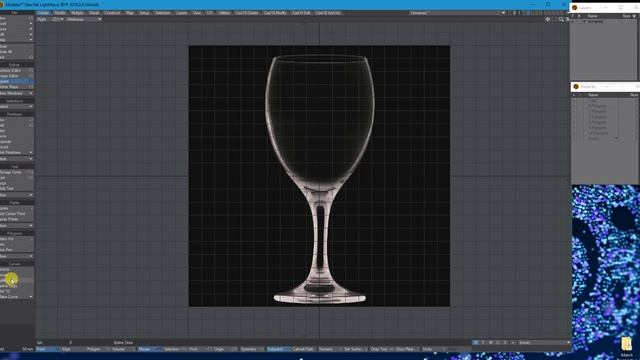
Task: Open the Numeric panel
Action: point(329,349)
